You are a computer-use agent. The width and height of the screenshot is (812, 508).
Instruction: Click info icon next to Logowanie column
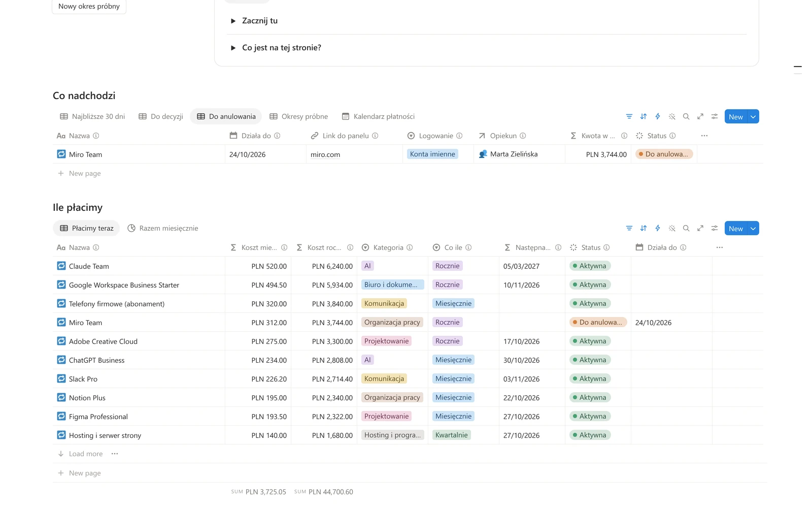pyautogui.click(x=459, y=136)
